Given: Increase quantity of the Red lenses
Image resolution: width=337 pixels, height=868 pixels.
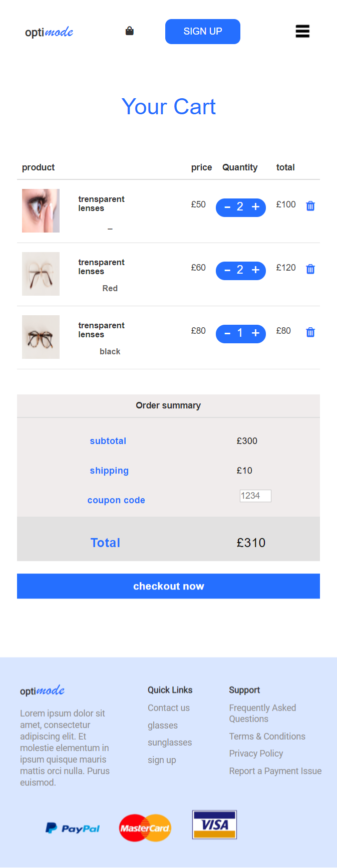Looking at the screenshot, I should (255, 270).
